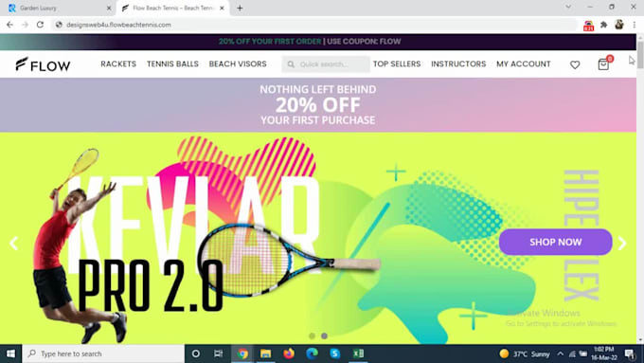Open Chrome from the taskbar

tap(242, 354)
